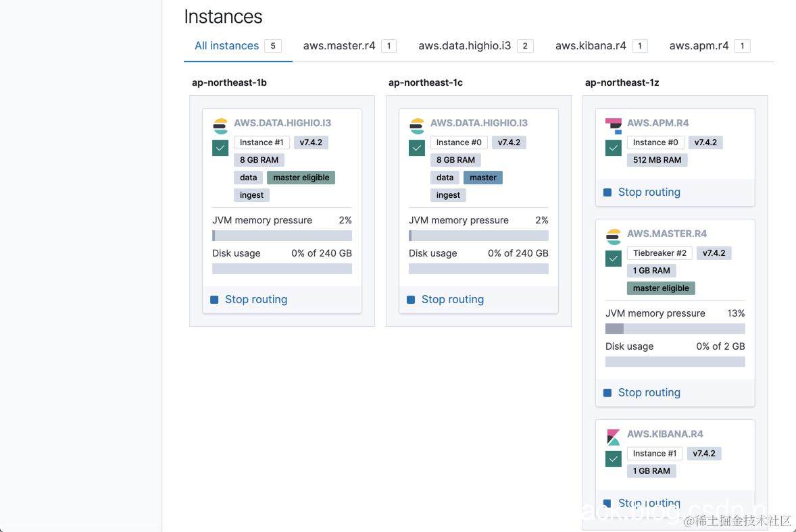This screenshot has width=796, height=532.
Task: Open the aws.apm.r4 tab
Action: coord(710,46)
